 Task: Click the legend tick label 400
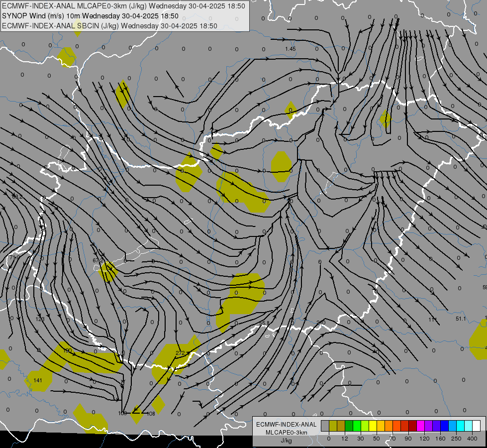(x=472, y=439)
